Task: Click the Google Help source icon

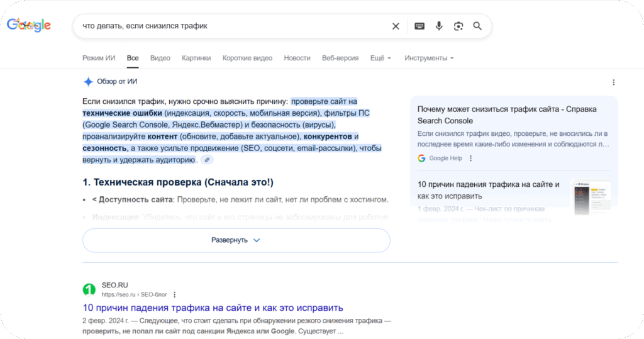Action: [421, 158]
